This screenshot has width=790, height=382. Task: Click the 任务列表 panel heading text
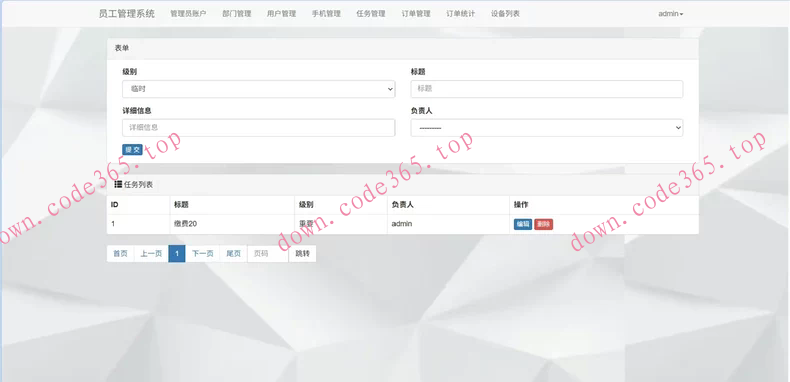pyautogui.click(x=139, y=185)
